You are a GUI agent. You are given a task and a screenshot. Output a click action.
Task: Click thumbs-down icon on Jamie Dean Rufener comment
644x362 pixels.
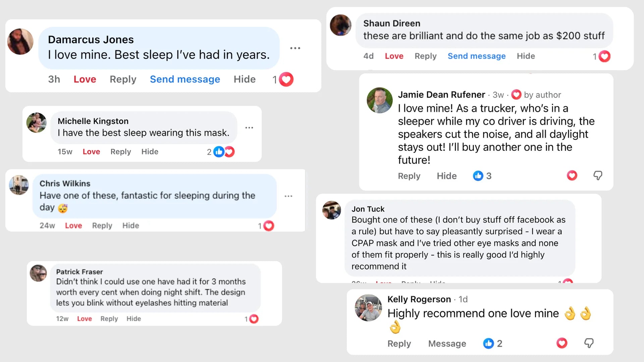point(598,176)
